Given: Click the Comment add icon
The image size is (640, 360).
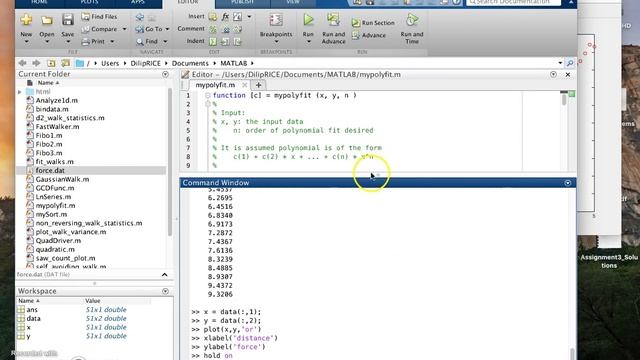Looking at the screenshot, I should [x=213, y=29].
